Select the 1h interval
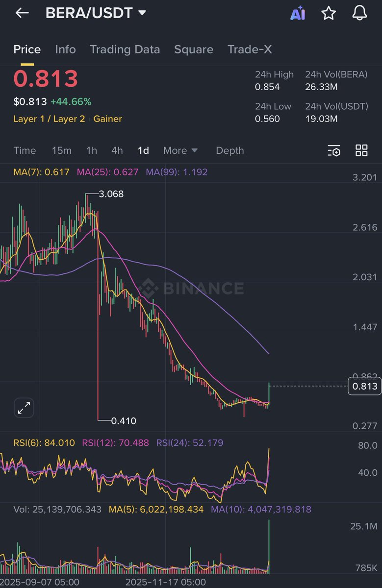This screenshot has width=382, height=588. (92, 150)
